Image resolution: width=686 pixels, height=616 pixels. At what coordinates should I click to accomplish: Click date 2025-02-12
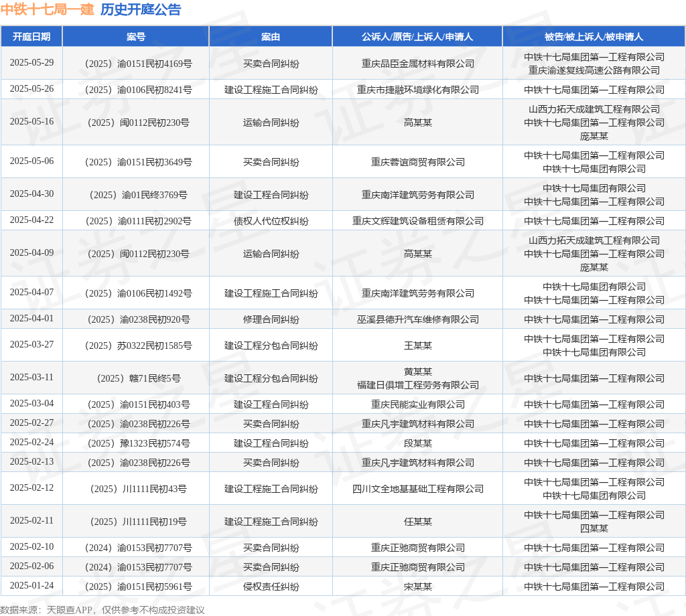pyautogui.click(x=31, y=488)
